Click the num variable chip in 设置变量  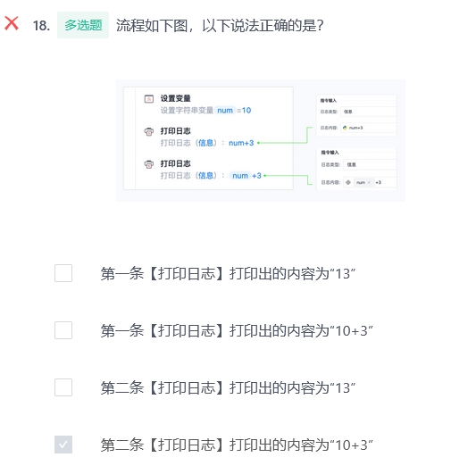[x=225, y=110]
